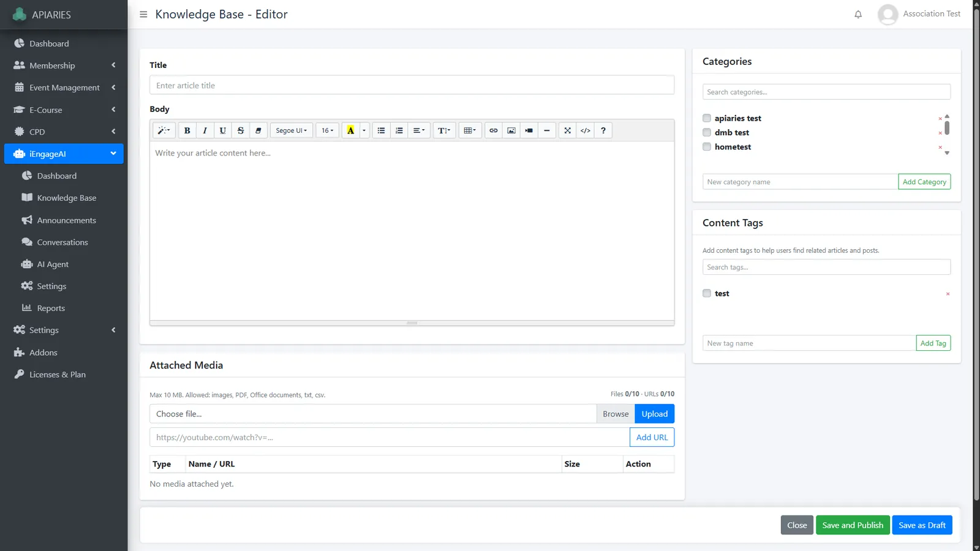Click the blue Upload button
980x551 pixels.
click(655, 414)
